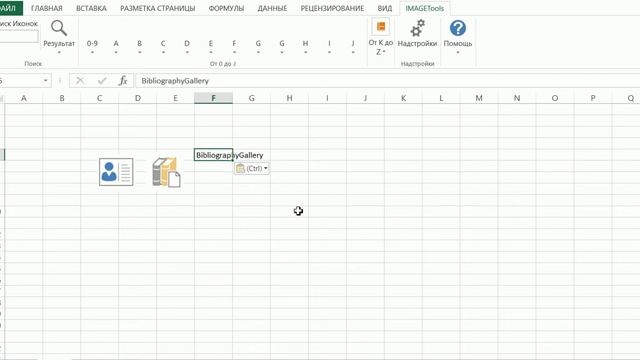The image size is (640, 360).
Task: Expand the 0-9 icons dropdown in the ribbon
Action: pyautogui.click(x=92, y=47)
